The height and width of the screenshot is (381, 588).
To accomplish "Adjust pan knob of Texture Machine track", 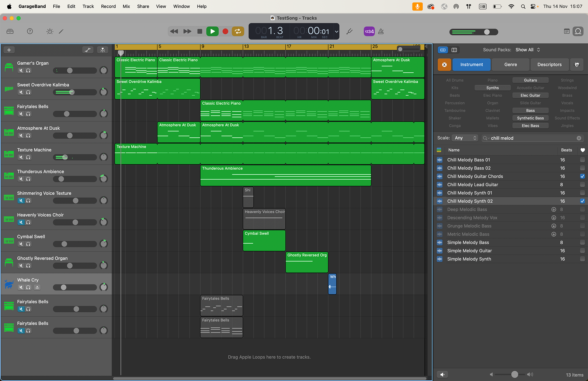I will pyautogui.click(x=104, y=157).
